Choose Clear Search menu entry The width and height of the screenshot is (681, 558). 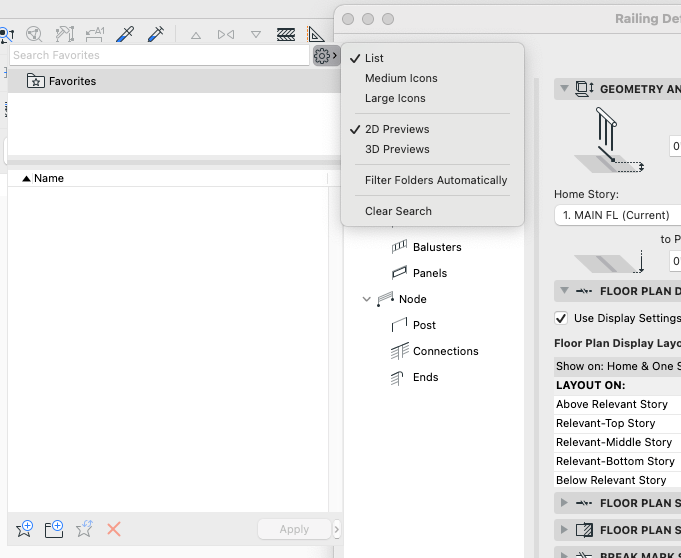point(398,211)
